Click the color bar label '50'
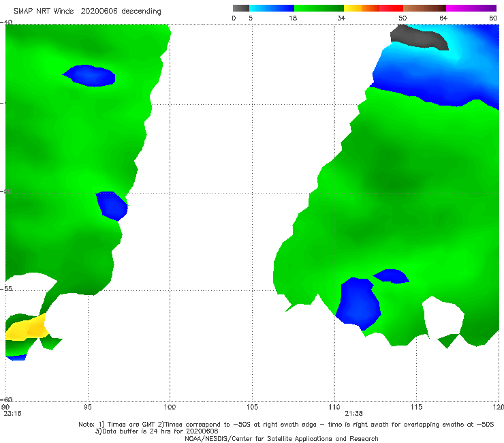This screenshot has width=504, height=443. (x=403, y=18)
